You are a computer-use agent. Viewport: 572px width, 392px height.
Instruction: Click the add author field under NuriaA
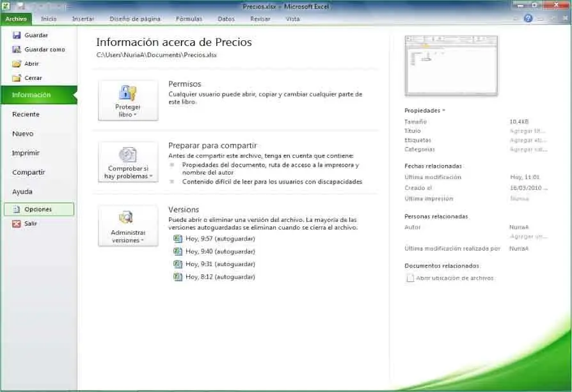pos(528,237)
